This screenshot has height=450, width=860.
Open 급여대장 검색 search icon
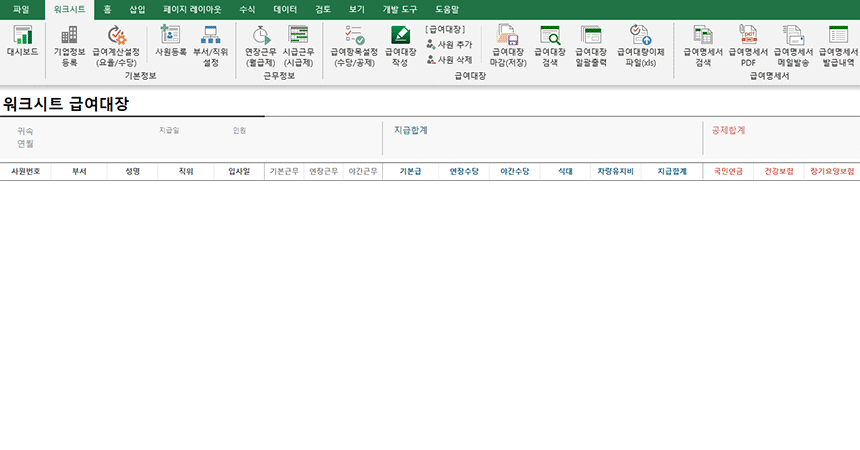[x=549, y=46]
